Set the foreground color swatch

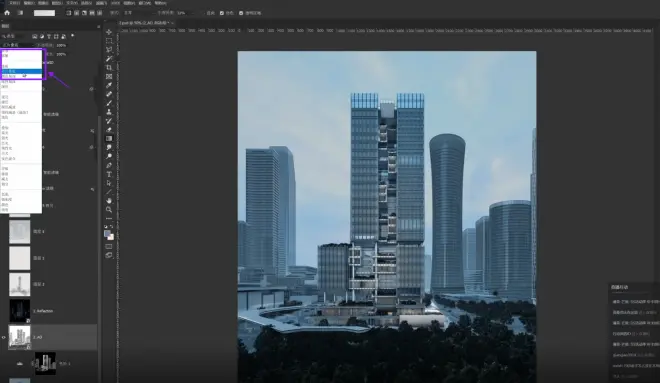[107, 234]
